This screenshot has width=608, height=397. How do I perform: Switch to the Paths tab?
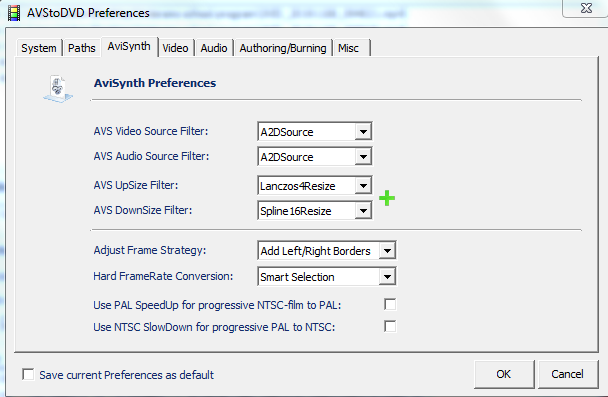click(81, 48)
